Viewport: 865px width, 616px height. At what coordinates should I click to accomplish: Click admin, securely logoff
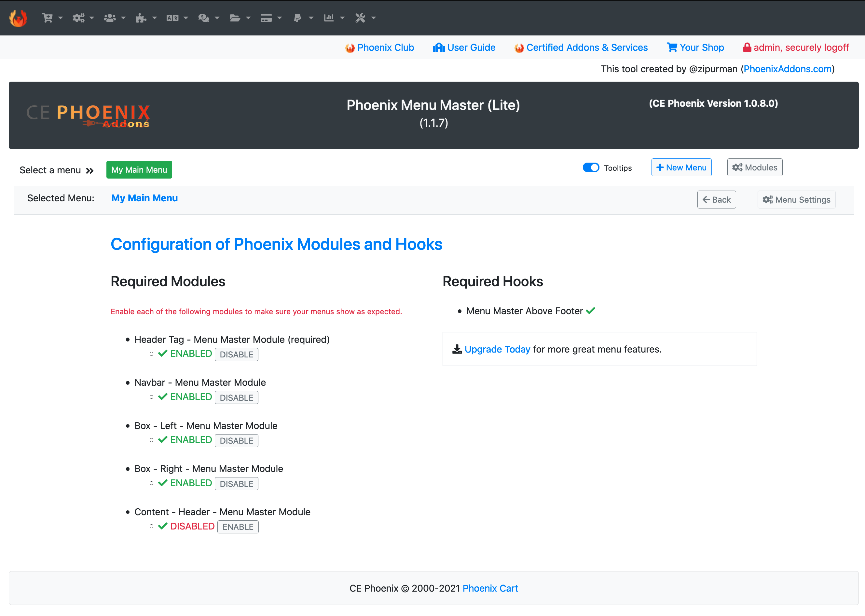pyautogui.click(x=801, y=47)
